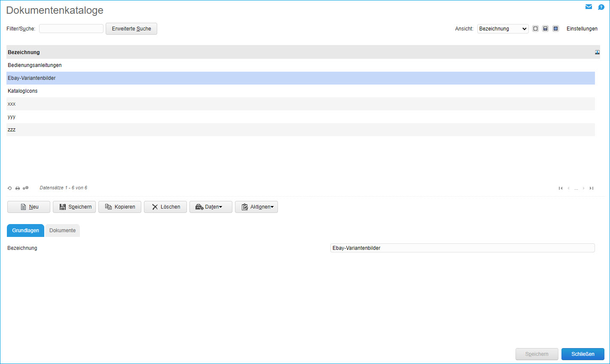610x364 pixels.
Task: Refresh the record list
Action: pyautogui.click(x=10, y=188)
